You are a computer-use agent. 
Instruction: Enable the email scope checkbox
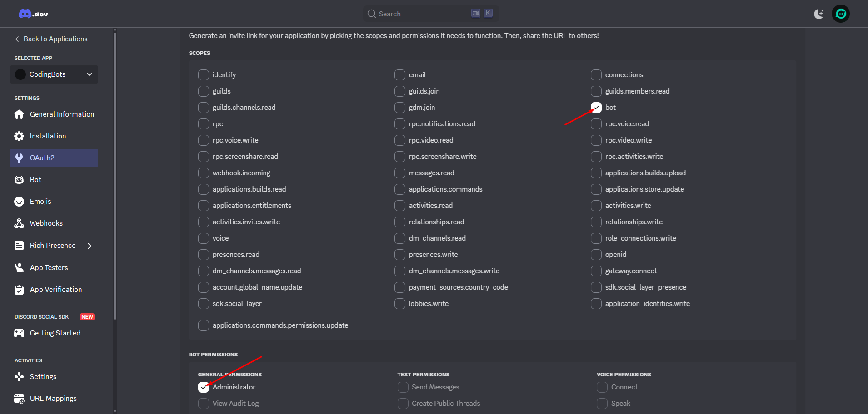tap(400, 75)
